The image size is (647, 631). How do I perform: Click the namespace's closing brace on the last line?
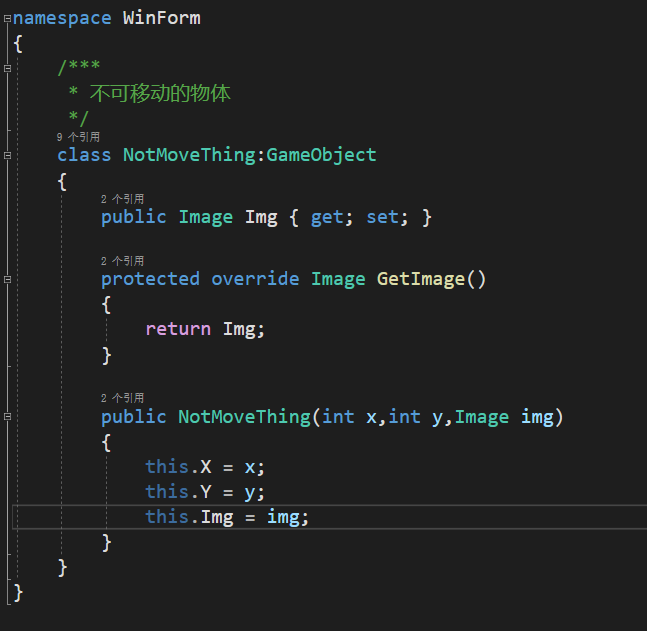click(x=19, y=593)
